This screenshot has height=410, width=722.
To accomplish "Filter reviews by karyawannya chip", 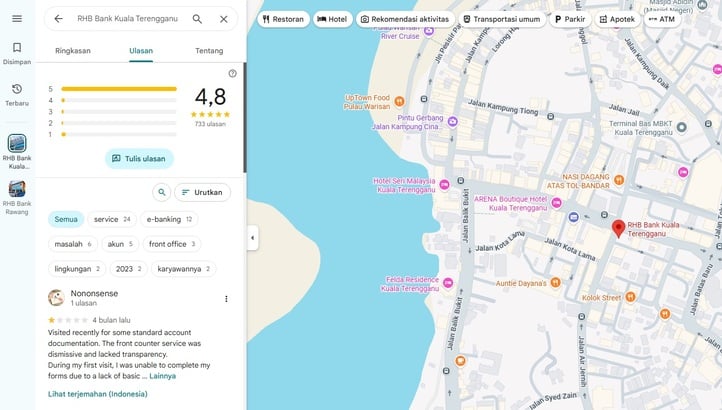I will pos(183,269).
